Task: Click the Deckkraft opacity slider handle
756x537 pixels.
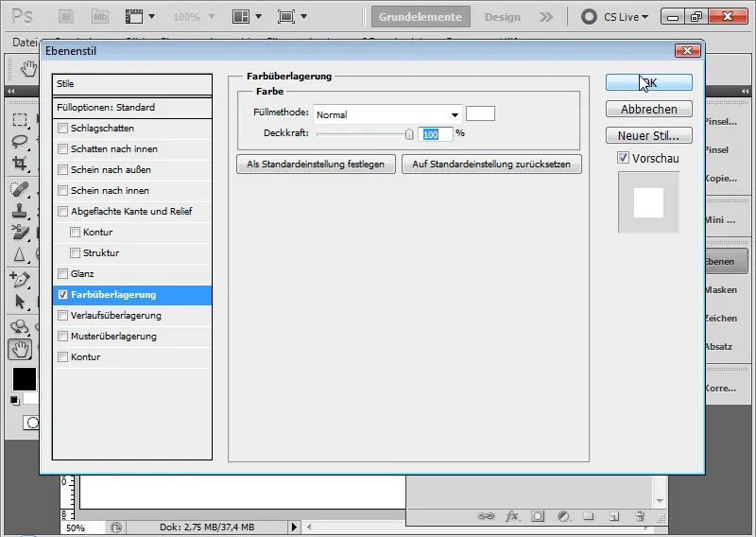Action: point(409,134)
